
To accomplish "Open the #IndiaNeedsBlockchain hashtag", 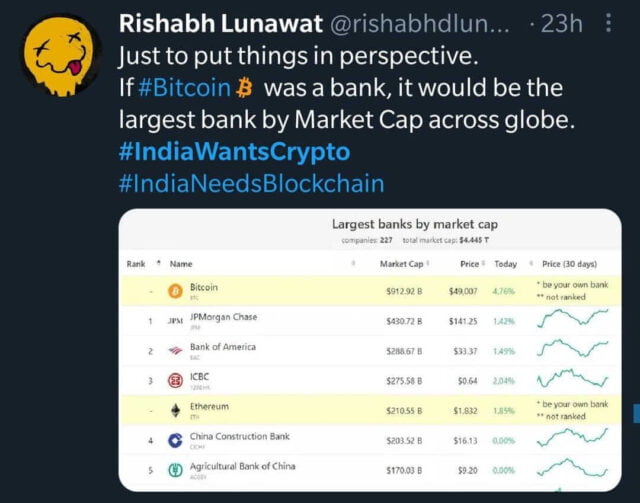I will point(250,184).
